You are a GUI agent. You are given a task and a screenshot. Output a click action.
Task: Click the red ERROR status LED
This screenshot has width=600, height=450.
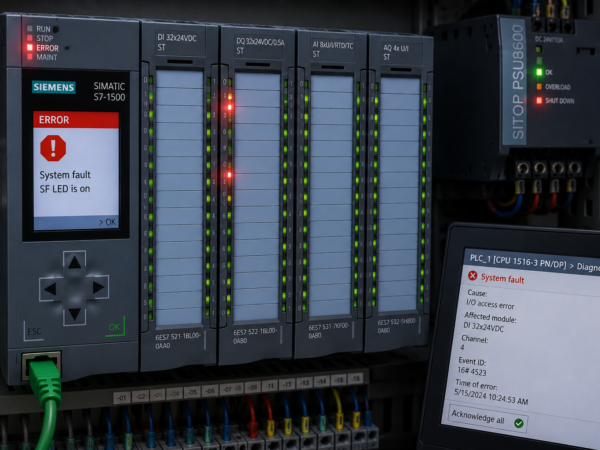[x=30, y=47]
